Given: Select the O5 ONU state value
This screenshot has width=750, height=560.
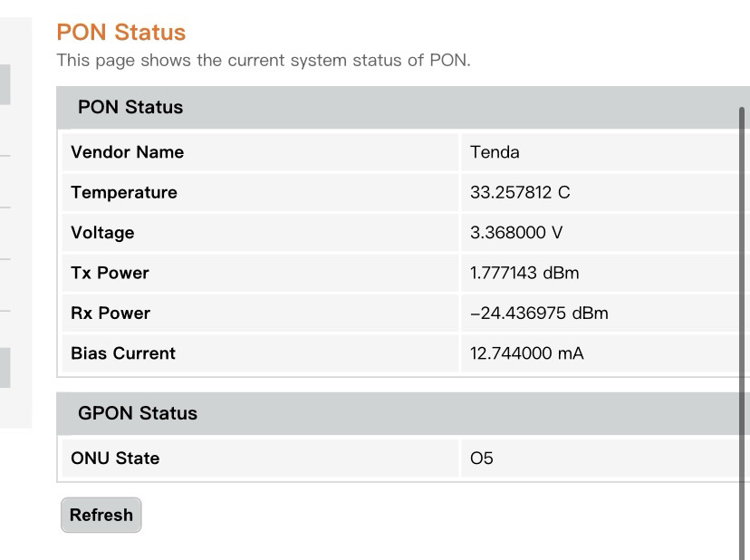Looking at the screenshot, I should pos(482,459).
